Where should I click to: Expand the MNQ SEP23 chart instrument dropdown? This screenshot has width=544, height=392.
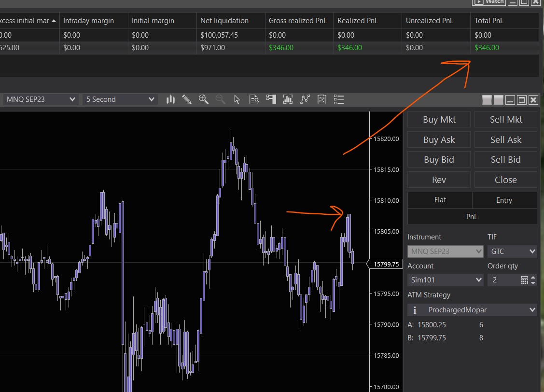(41, 99)
